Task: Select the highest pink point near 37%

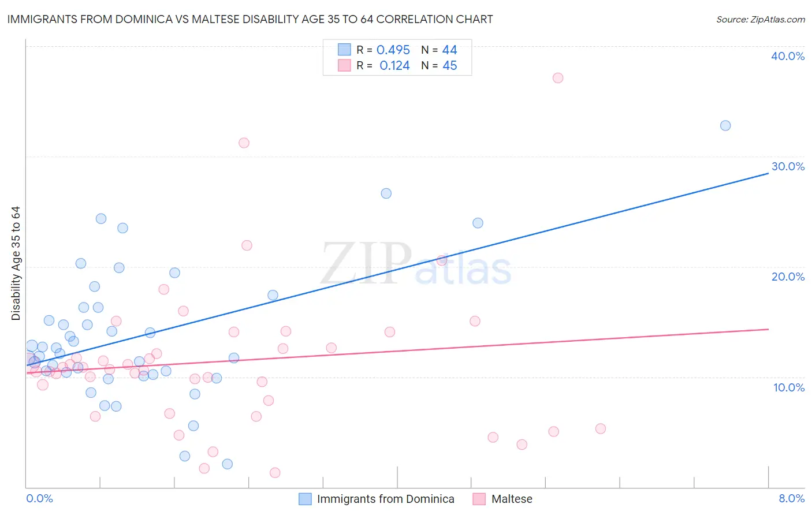Action: pos(558,78)
